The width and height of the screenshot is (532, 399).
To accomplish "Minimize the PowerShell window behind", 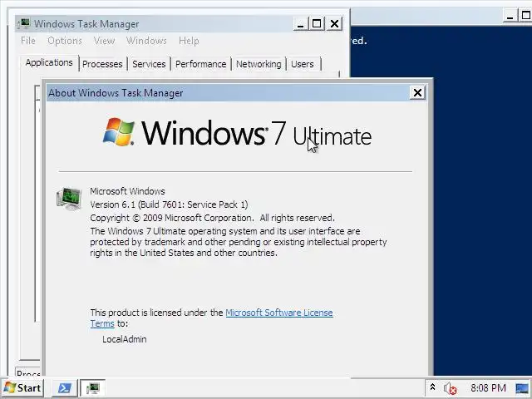I will 510,16.
